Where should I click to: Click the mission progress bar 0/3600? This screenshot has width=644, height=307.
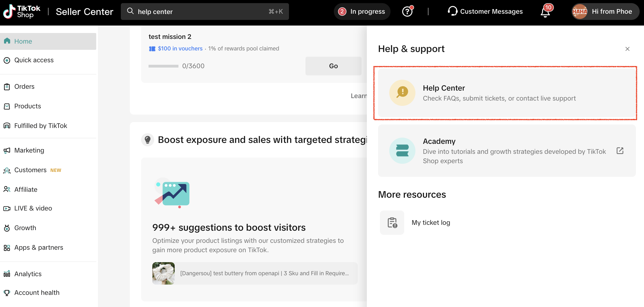[163, 66]
